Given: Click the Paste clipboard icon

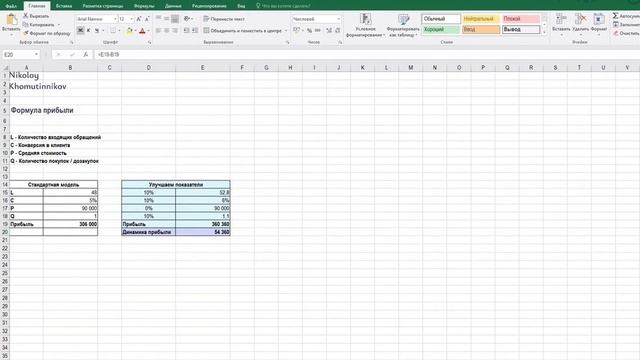Looking at the screenshot, I should tap(11, 20).
